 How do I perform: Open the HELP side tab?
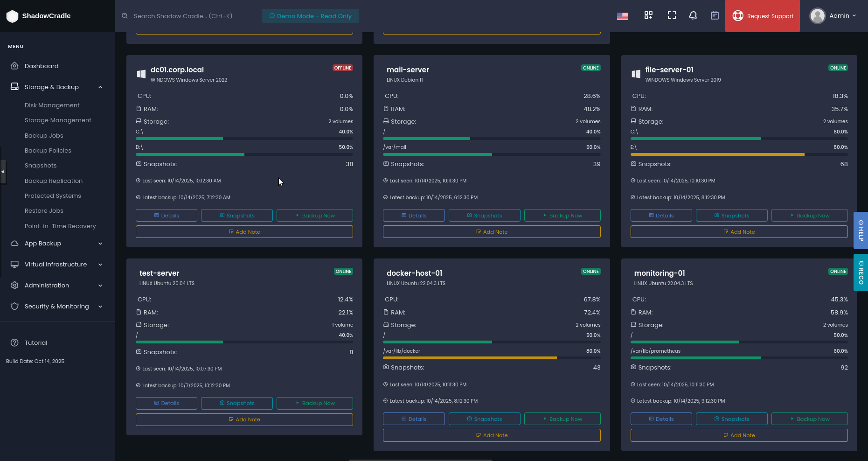tap(861, 230)
